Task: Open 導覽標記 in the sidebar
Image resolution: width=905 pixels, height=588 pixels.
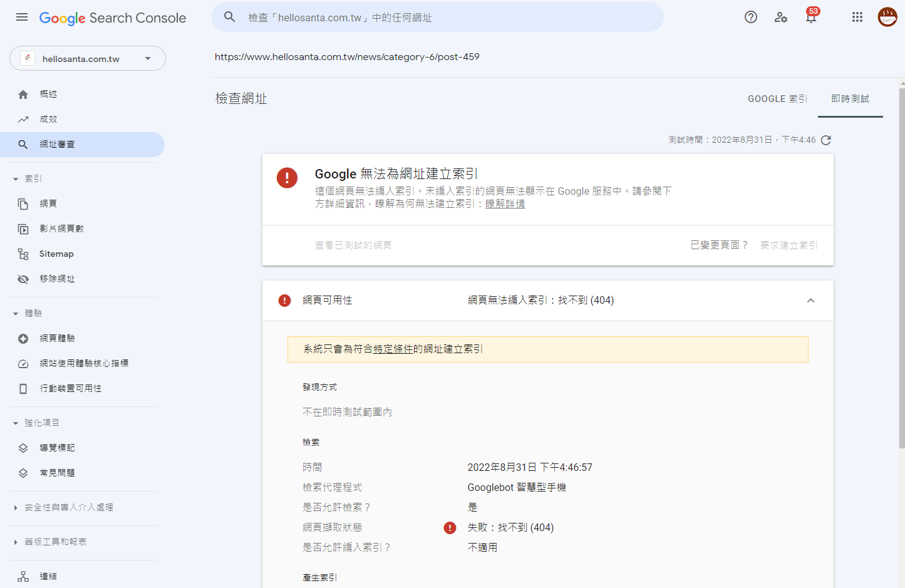Action: tap(82, 448)
